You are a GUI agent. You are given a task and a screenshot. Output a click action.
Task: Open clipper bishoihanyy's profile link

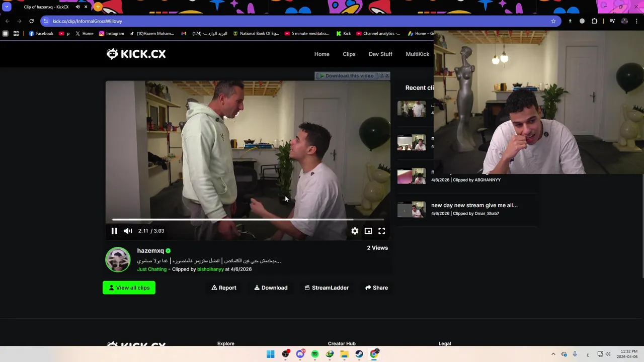pos(210,269)
